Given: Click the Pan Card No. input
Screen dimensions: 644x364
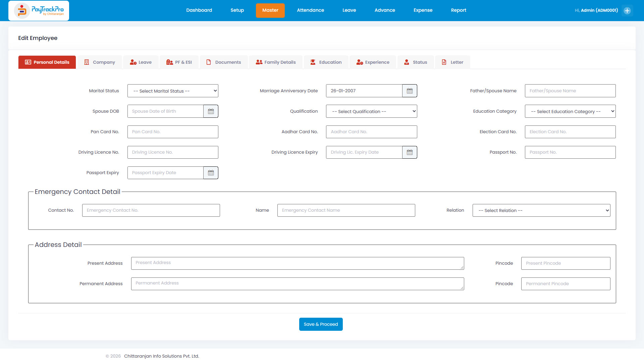Looking at the screenshot, I should pos(173,132).
